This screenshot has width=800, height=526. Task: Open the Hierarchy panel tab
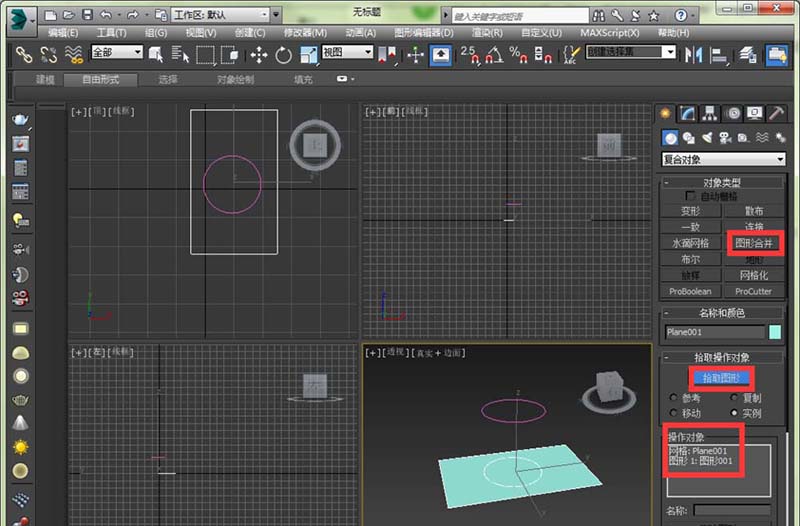(x=712, y=113)
